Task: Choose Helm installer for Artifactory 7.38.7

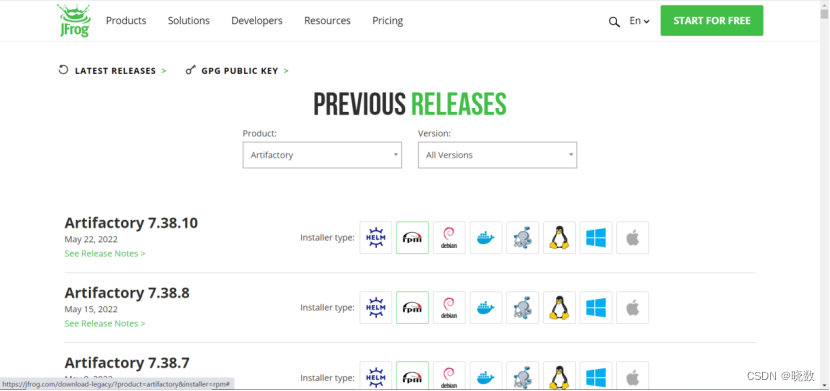Action: point(376,376)
